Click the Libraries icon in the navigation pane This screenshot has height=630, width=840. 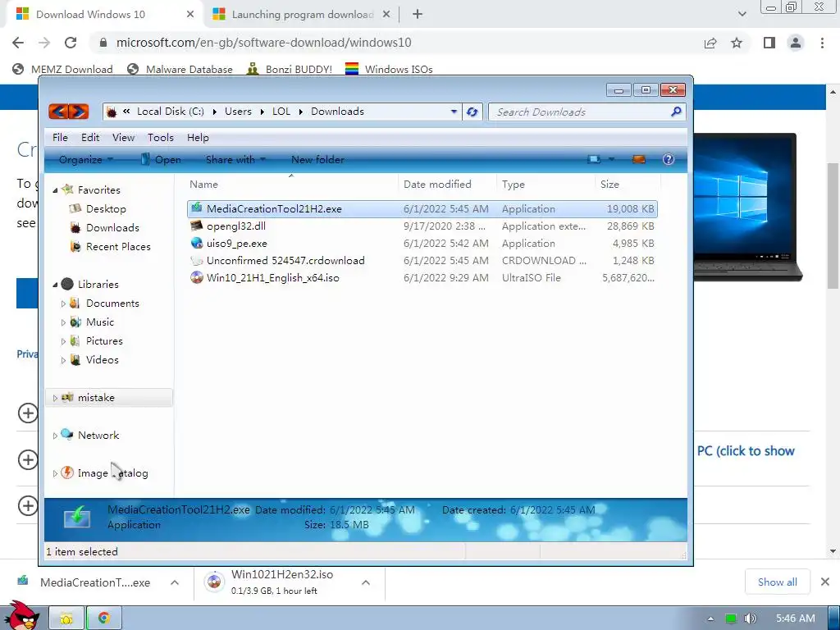click(67, 284)
